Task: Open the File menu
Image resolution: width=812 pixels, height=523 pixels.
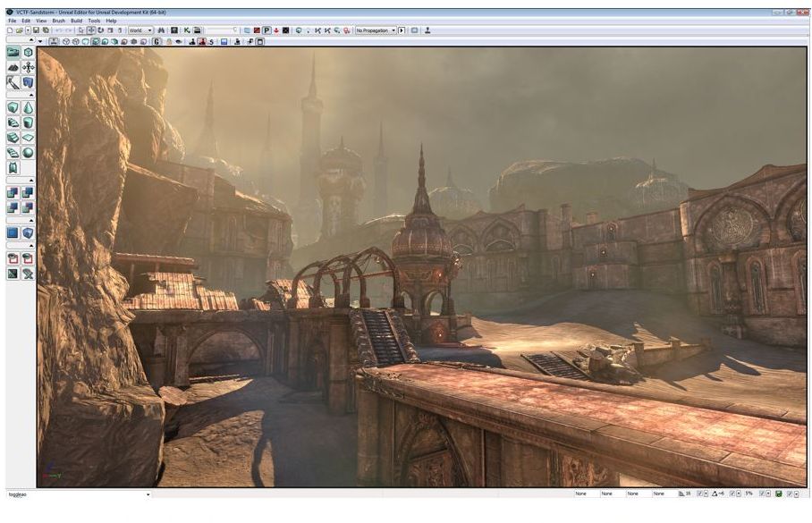Action: click(x=12, y=21)
